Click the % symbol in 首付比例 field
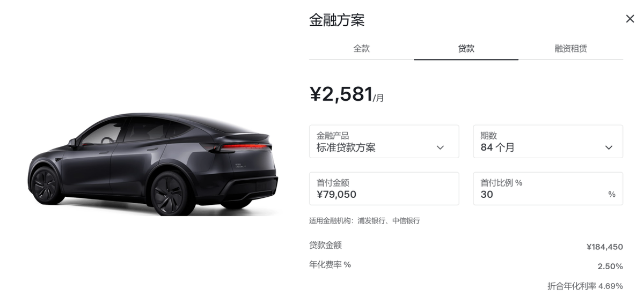 612,195
